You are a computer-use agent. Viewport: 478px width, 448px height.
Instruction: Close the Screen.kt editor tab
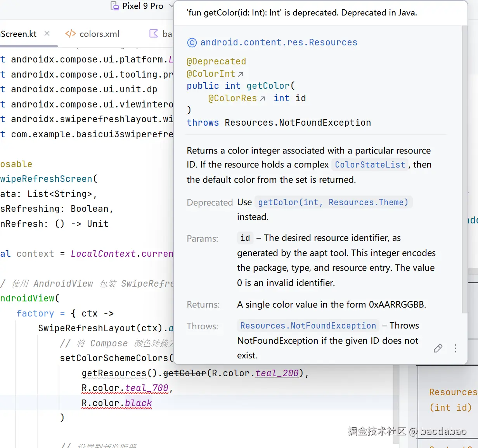pos(47,33)
